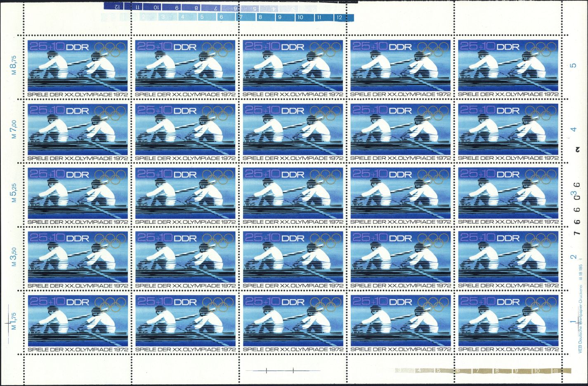This screenshot has width=588, height=386.
Task: Click the "M 5,25" left-margin value
Action: pos(14,194)
